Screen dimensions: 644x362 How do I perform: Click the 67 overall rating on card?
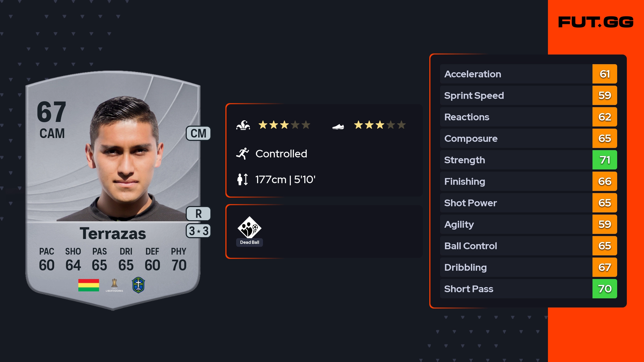tap(52, 112)
